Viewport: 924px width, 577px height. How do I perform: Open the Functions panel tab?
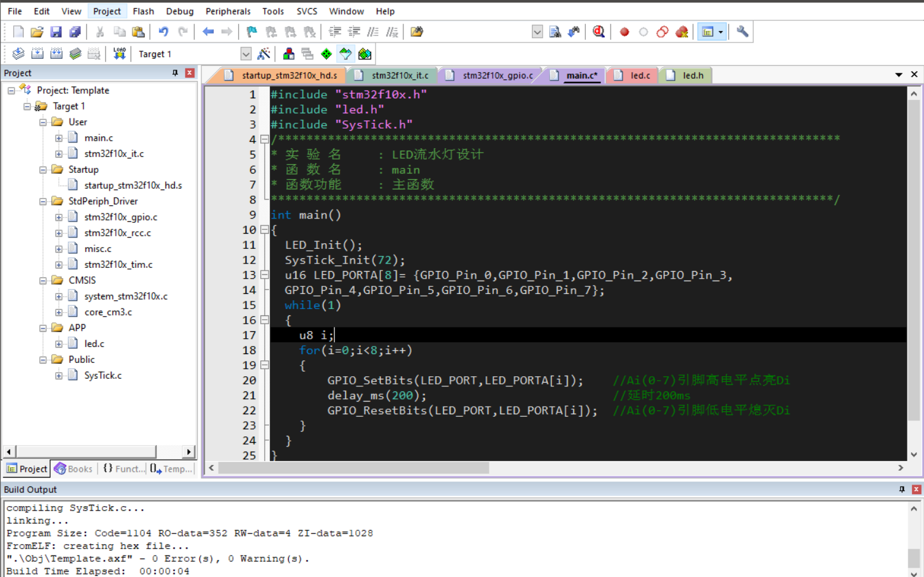123,469
